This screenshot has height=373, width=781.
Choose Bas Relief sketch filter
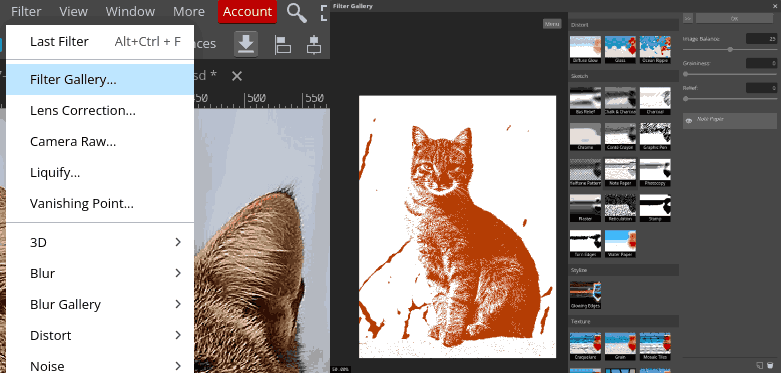tap(585, 101)
